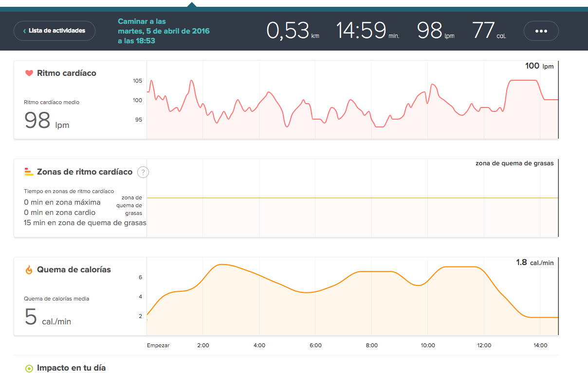Image resolution: width=588 pixels, height=373 pixels.
Task: Click the 8:00 mark on the time axis
Action: [371, 345]
